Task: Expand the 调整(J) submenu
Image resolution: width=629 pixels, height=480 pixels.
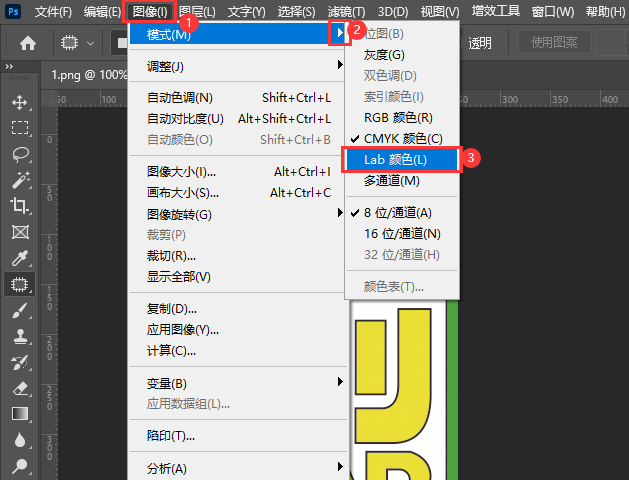Action: [x=237, y=66]
